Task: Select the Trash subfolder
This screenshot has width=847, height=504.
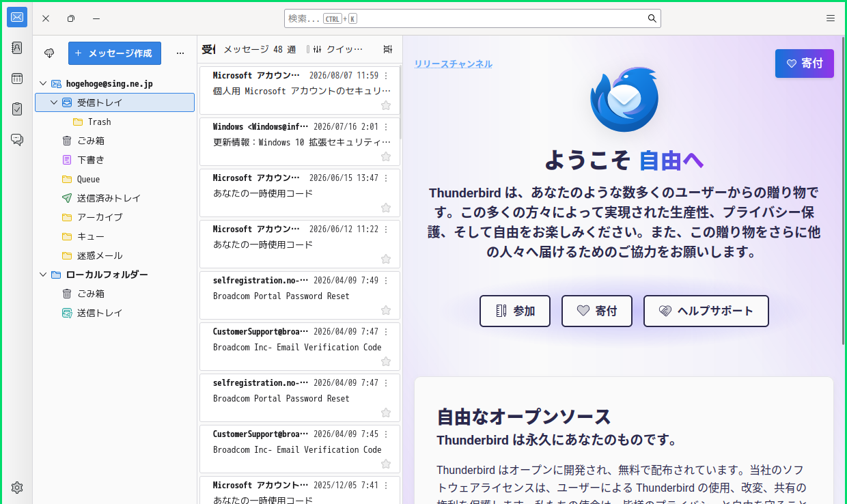Action: click(x=115, y=122)
